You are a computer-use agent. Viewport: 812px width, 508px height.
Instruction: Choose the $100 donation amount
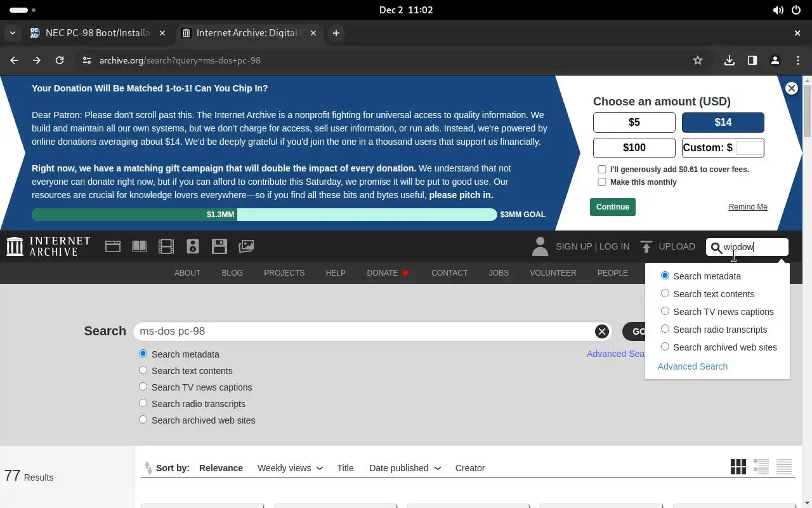click(634, 148)
